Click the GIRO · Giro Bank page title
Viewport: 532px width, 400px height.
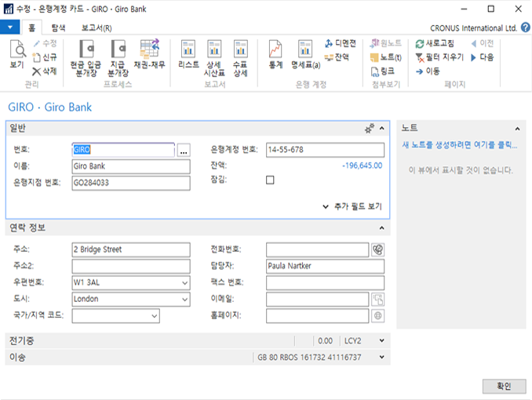50,107
